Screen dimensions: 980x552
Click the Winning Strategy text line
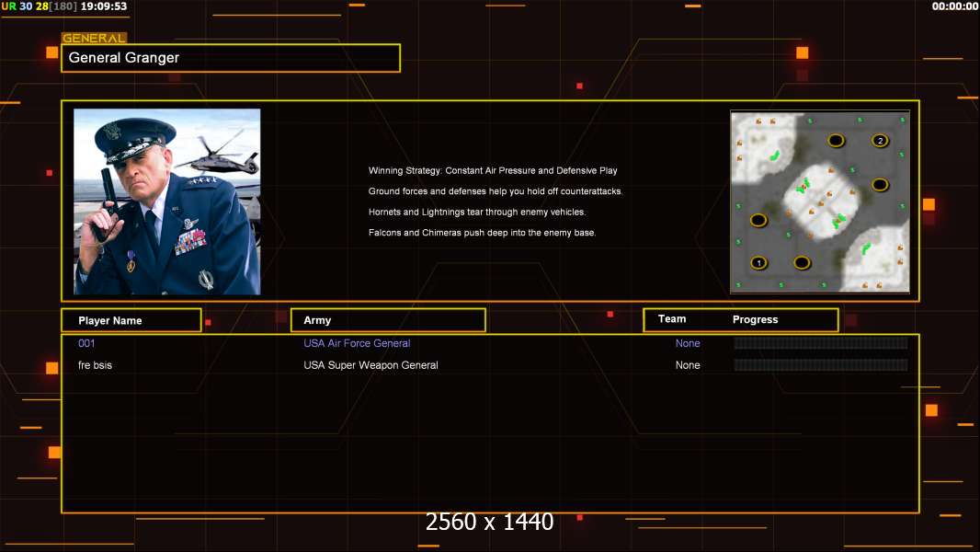click(493, 171)
